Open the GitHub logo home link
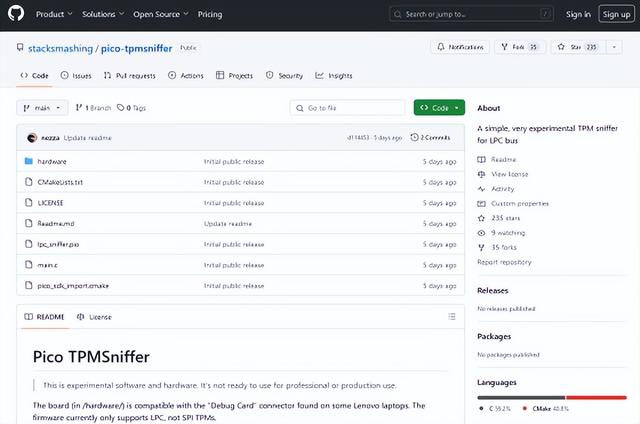Screen dimensions: 640x424 16,13
